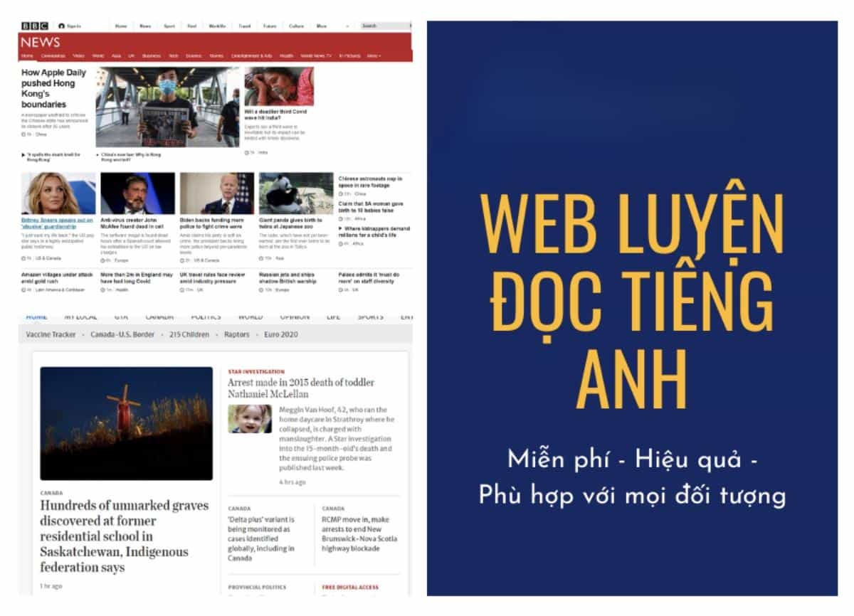Viewport: 854px width, 616px height.
Task: Open the RCMP New Brunswick blockade story
Action: [359, 533]
